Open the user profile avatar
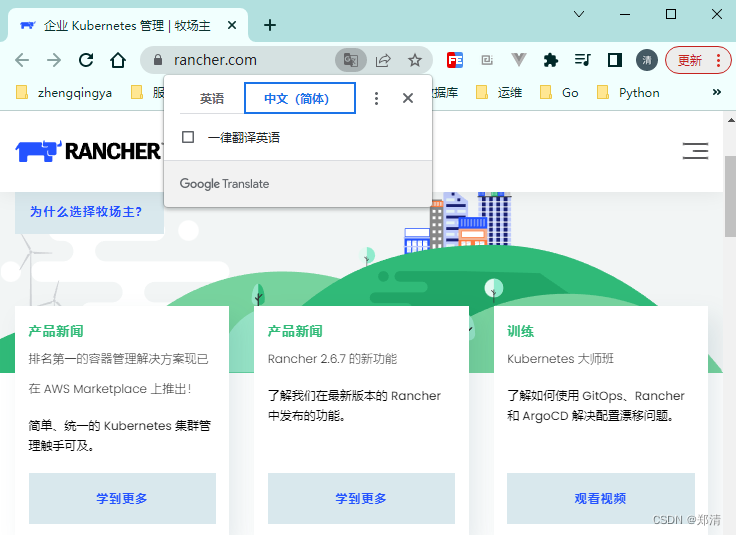 click(647, 60)
